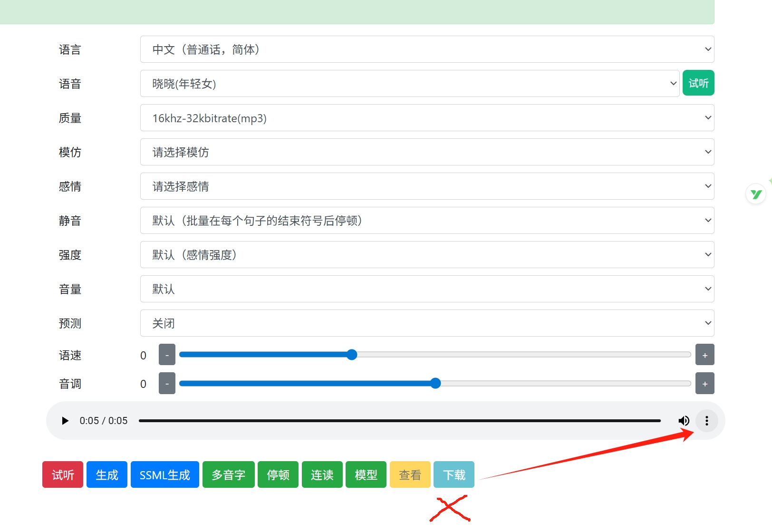Open the audio player overflow menu
Screen dimensions: 772x532
point(707,420)
